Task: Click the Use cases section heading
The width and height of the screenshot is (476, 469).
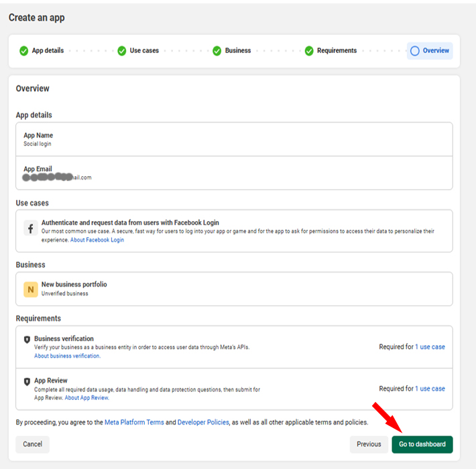Action: (x=32, y=203)
